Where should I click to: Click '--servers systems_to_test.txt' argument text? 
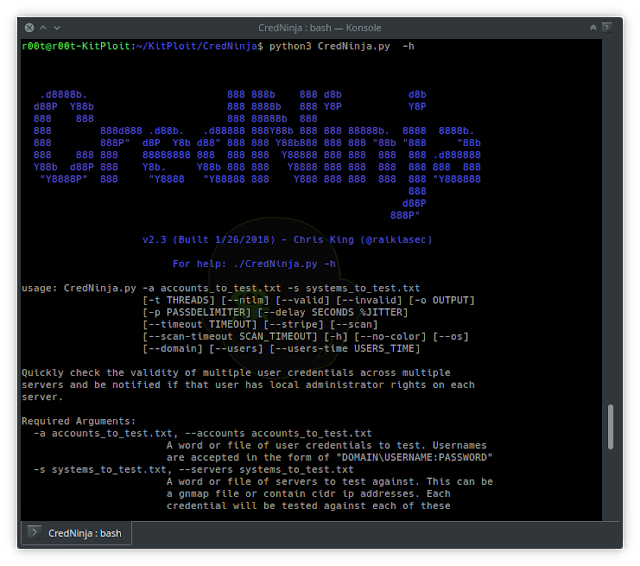click(x=266, y=469)
